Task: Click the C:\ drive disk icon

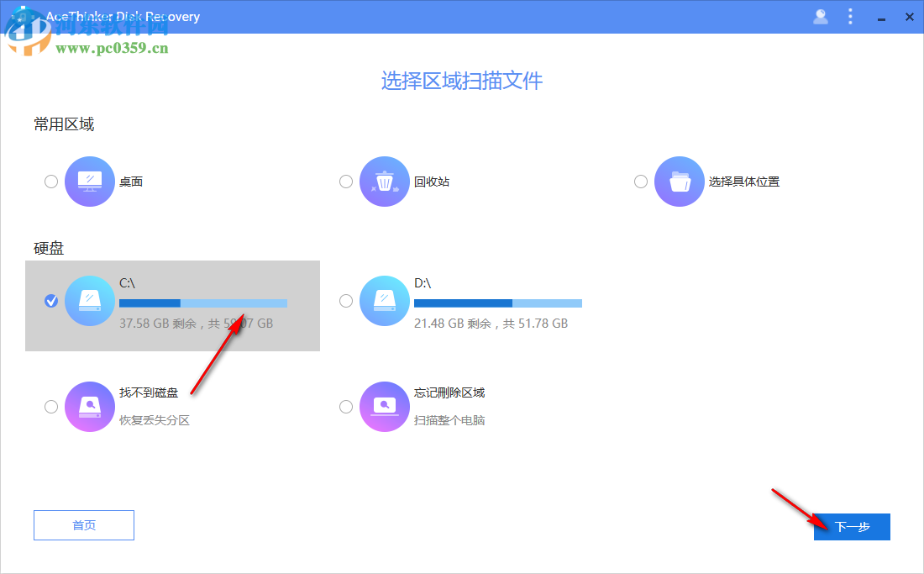Action: (90, 300)
